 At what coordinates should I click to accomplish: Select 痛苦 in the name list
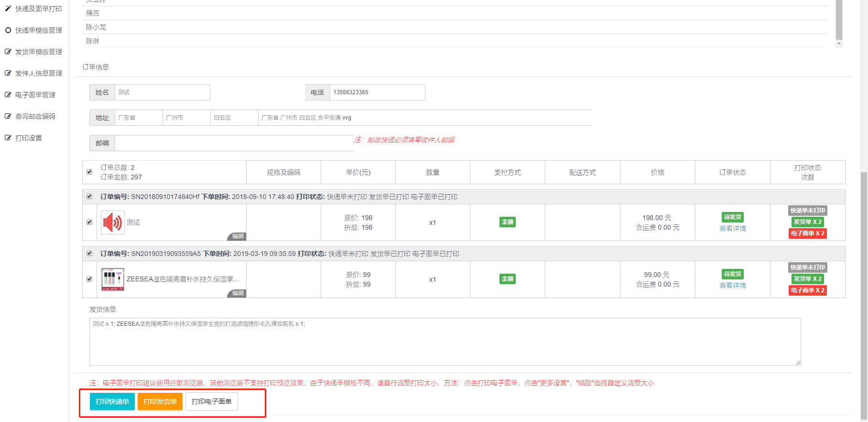(x=93, y=13)
